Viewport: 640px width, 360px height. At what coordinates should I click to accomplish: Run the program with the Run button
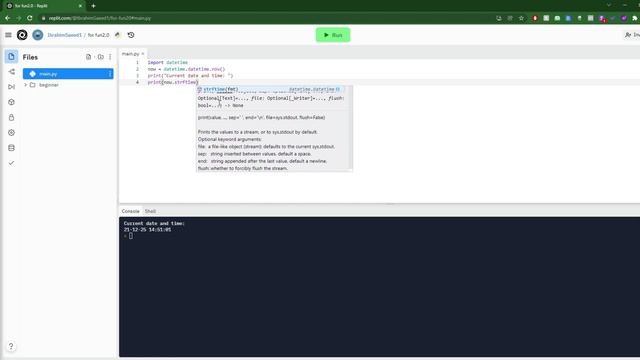pos(333,35)
